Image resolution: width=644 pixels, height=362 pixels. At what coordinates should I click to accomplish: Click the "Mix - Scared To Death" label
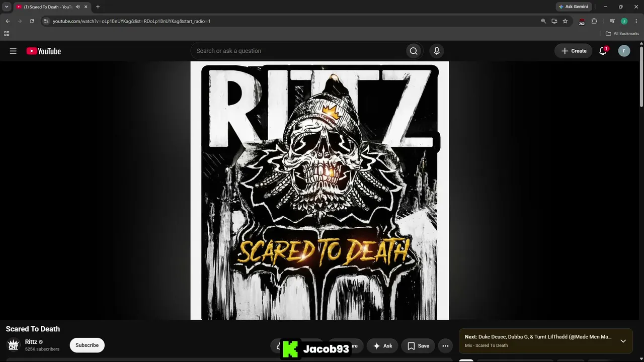point(486,345)
